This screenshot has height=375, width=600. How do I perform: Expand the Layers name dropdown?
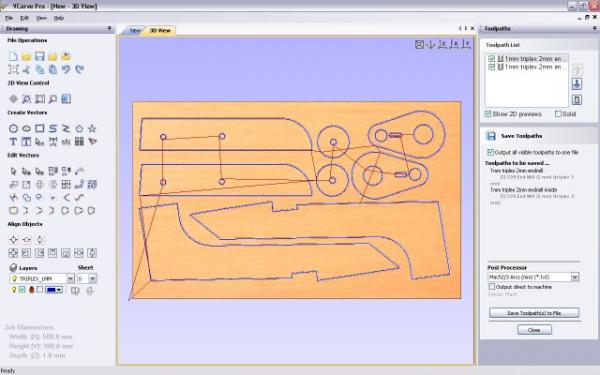click(70, 279)
